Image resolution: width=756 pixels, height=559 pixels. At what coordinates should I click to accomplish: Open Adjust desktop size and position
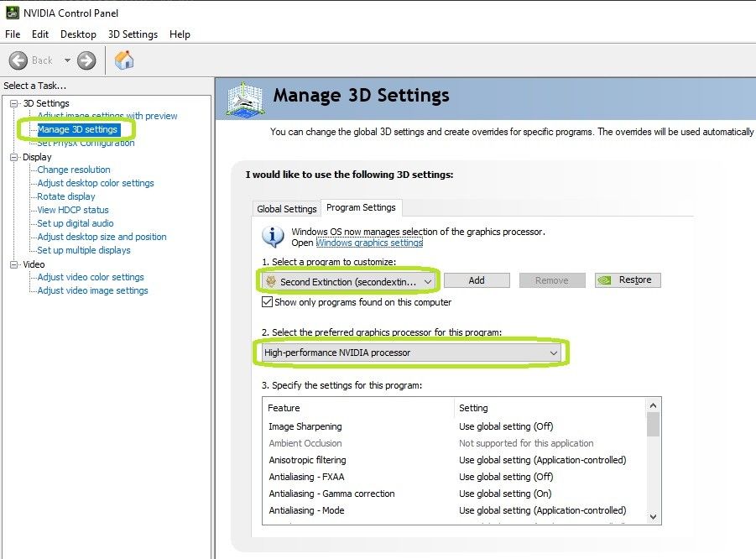click(102, 237)
